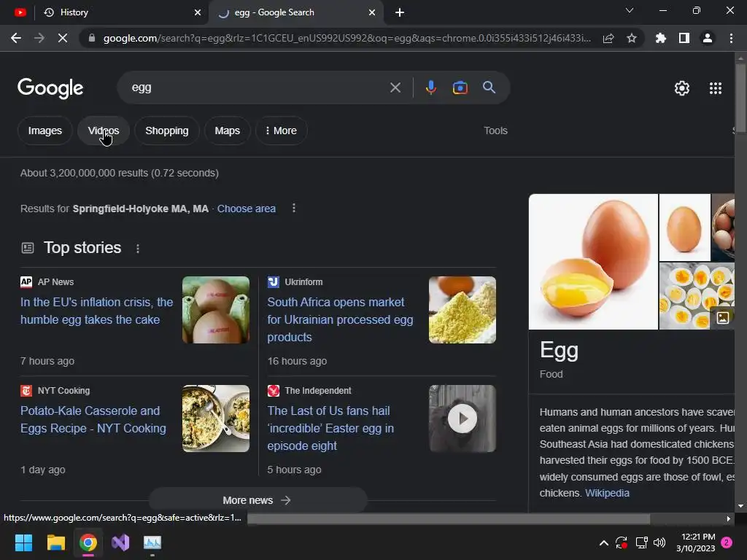Play The Independent story video

tap(462, 419)
